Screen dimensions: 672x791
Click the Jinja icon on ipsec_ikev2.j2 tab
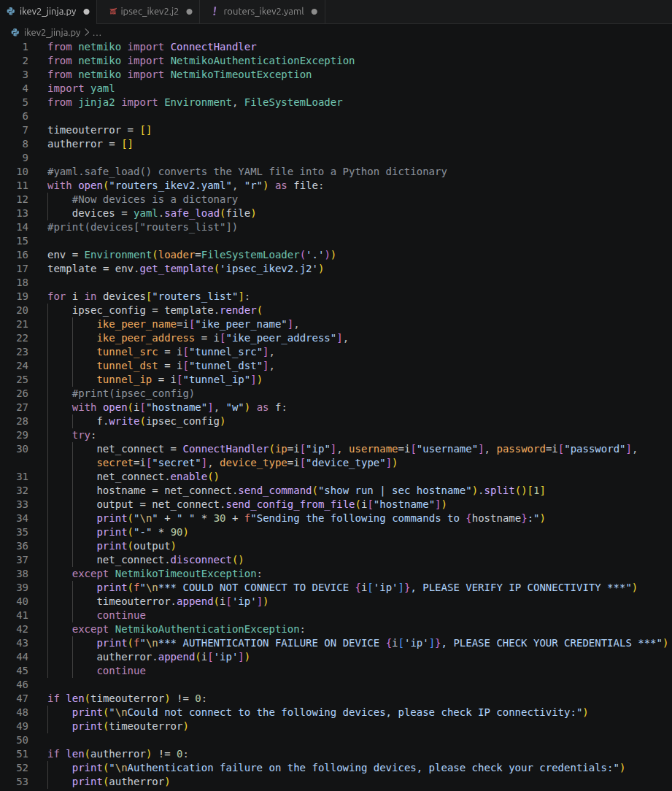point(113,11)
